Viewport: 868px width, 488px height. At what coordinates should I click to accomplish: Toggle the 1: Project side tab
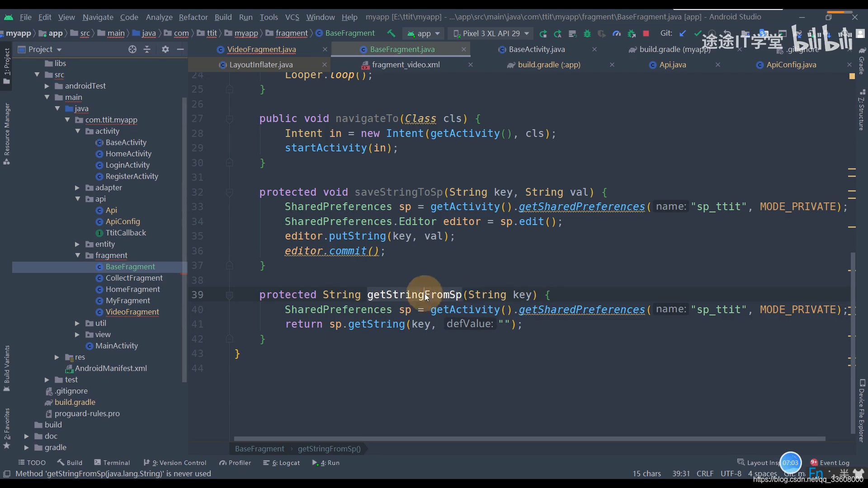[x=6, y=66]
